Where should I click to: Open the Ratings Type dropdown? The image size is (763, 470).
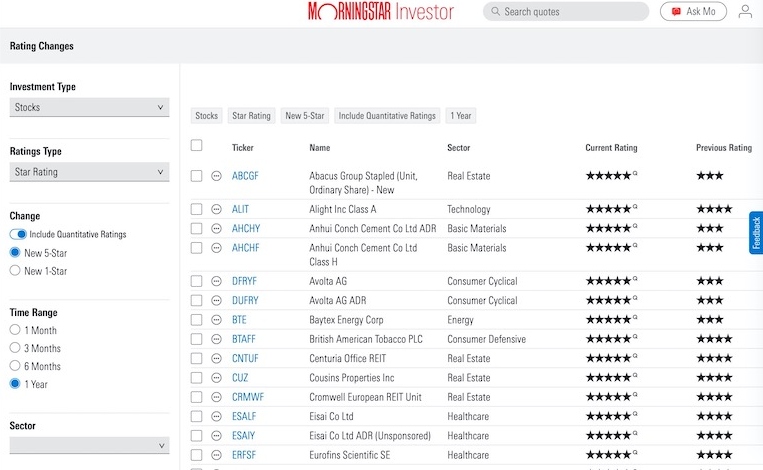89,172
